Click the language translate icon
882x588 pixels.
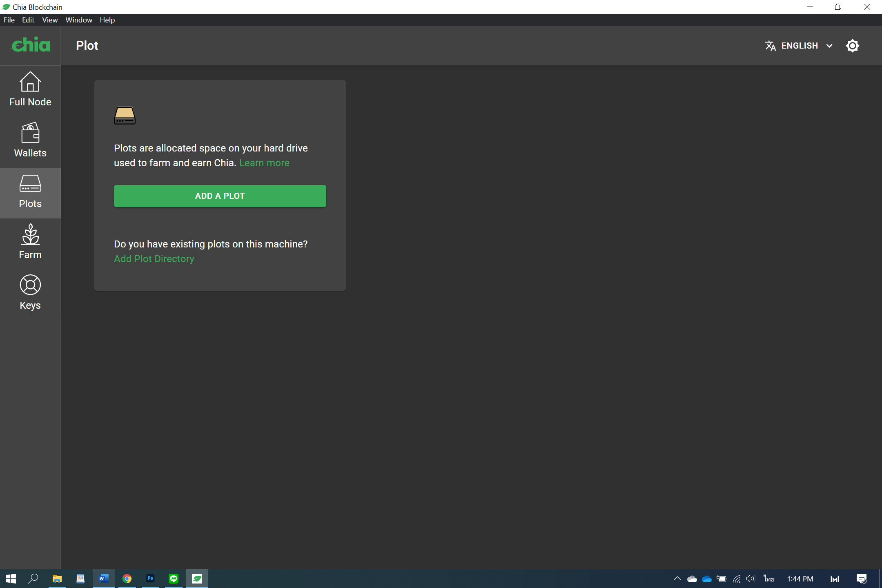[770, 46]
